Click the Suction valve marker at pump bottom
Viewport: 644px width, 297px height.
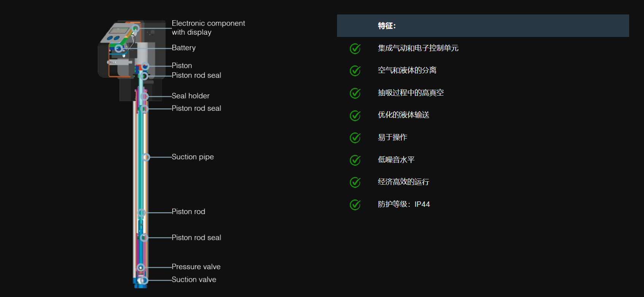(144, 280)
